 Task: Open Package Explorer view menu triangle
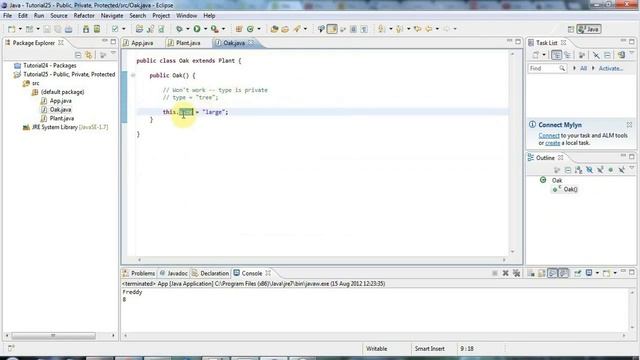coord(113,53)
